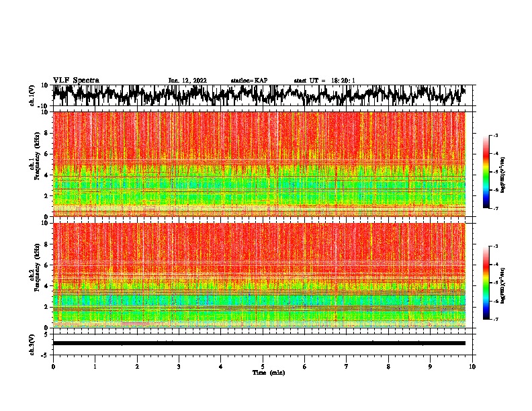This screenshot has width=532, height=411.
Task: Click the "10" label on the time axis
Action: tap(472, 367)
